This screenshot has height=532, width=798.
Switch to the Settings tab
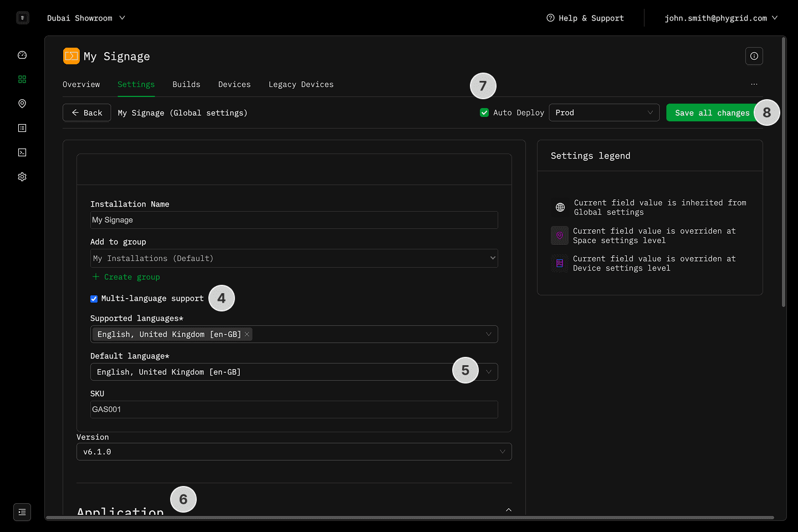[x=136, y=84]
